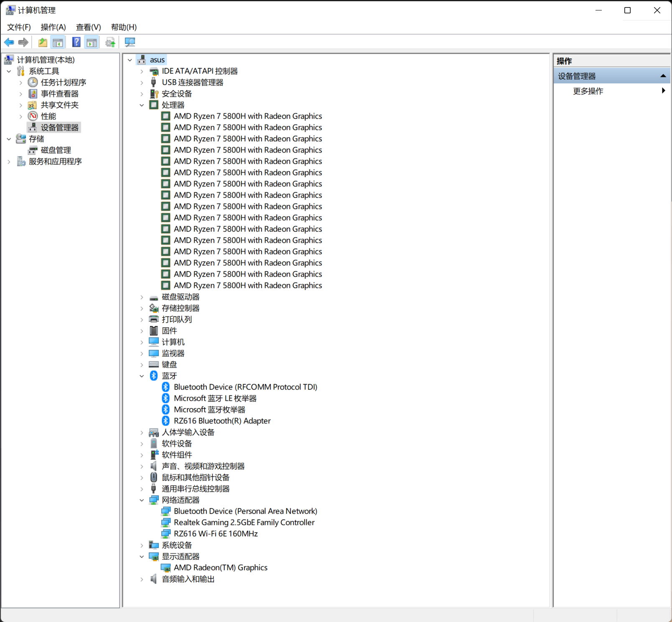Screen dimensions: 672x622
Task: Select the 软件组件 category
Action: tap(177, 455)
